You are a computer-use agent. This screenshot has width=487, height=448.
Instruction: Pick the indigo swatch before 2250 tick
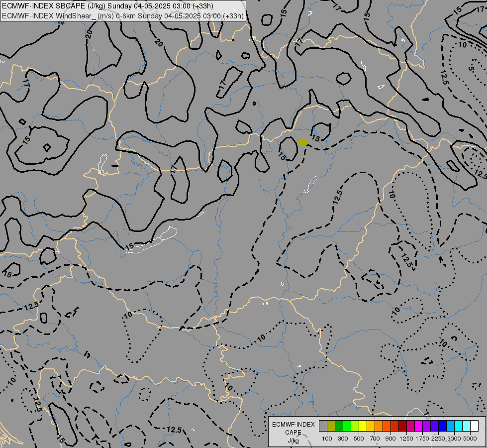point(434,426)
